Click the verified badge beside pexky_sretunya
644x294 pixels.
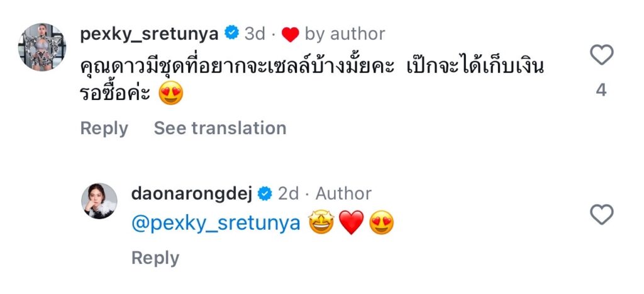coord(231,34)
